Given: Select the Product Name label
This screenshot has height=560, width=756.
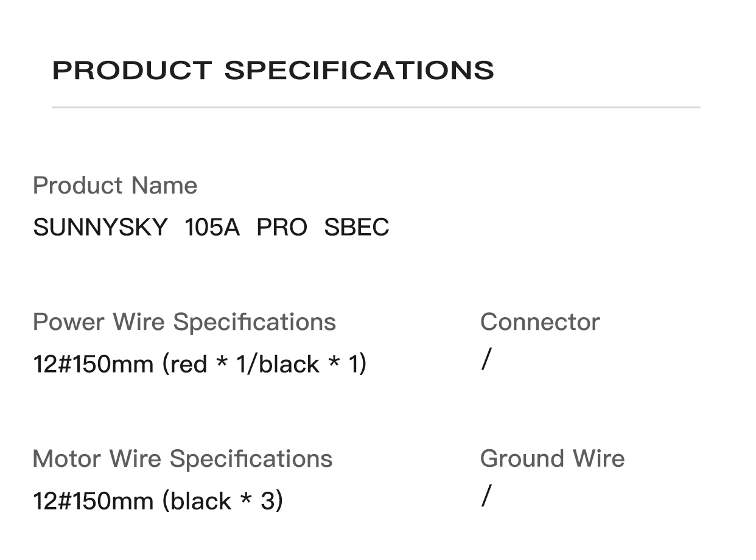Looking at the screenshot, I should coord(115,185).
